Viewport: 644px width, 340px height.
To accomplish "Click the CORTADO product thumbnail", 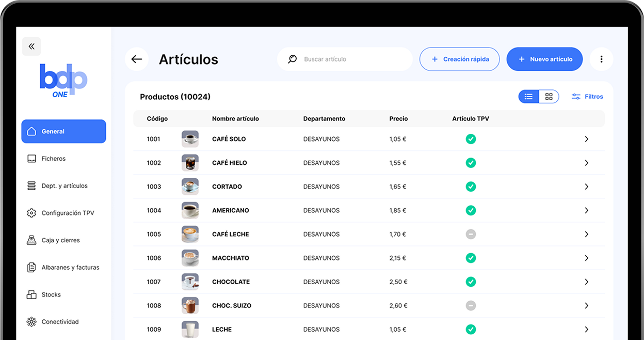I will click(x=190, y=187).
